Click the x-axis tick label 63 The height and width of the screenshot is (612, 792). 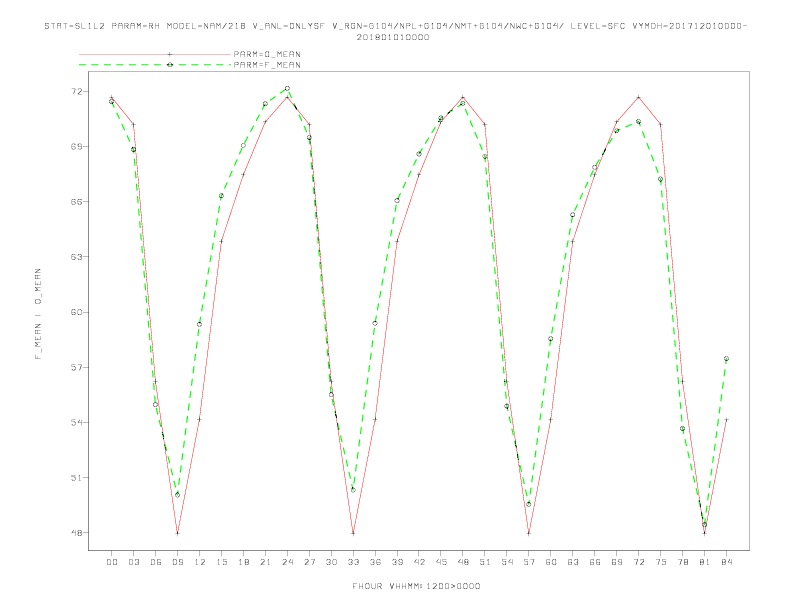pyautogui.click(x=573, y=562)
